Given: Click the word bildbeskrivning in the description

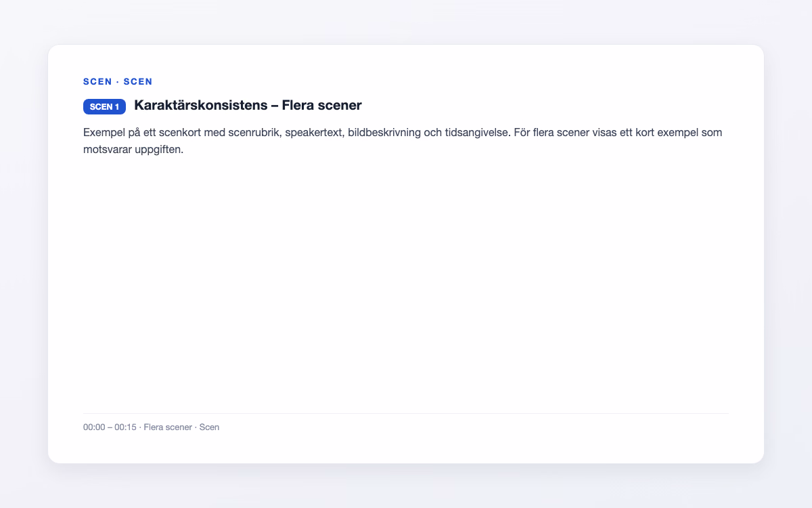Looking at the screenshot, I should tap(384, 132).
